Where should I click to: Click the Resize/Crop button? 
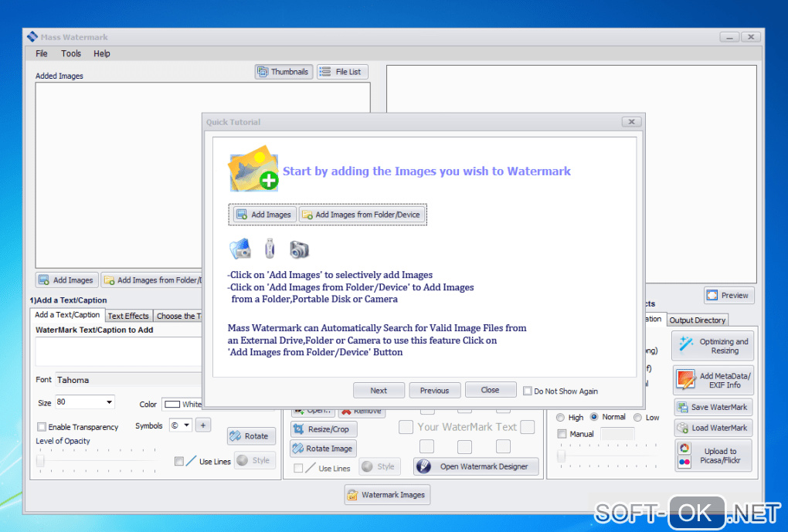click(x=323, y=429)
